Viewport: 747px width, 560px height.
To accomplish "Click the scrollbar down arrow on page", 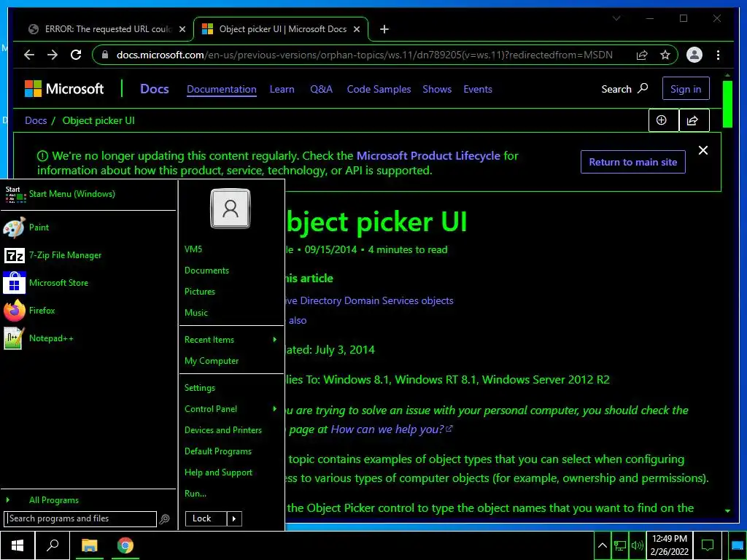I will pos(727,510).
